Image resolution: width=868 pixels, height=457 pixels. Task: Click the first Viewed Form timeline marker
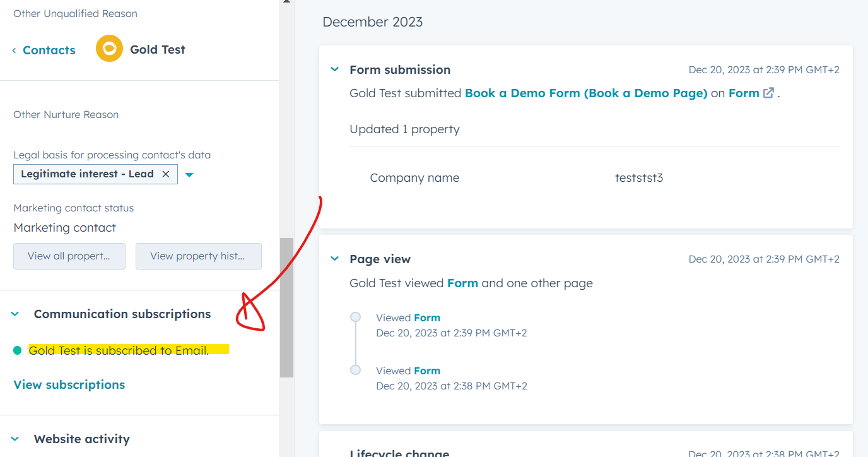[356, 317]
